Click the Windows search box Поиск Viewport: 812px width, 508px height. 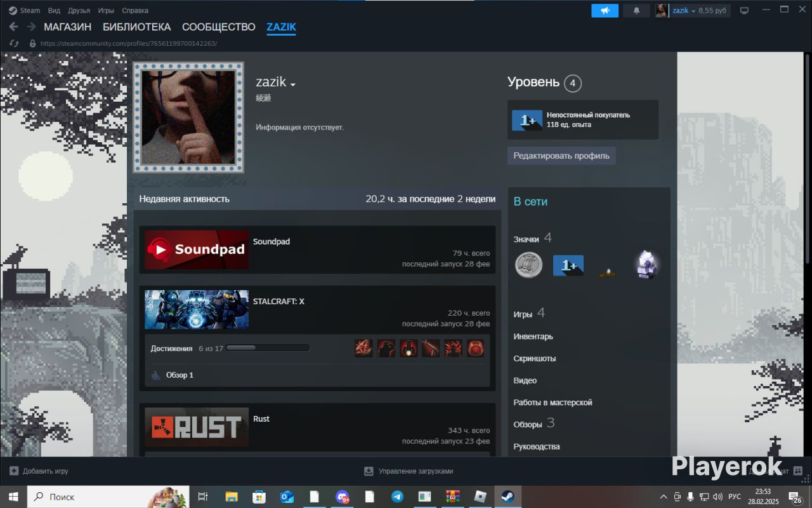click(x=108, y=497)
